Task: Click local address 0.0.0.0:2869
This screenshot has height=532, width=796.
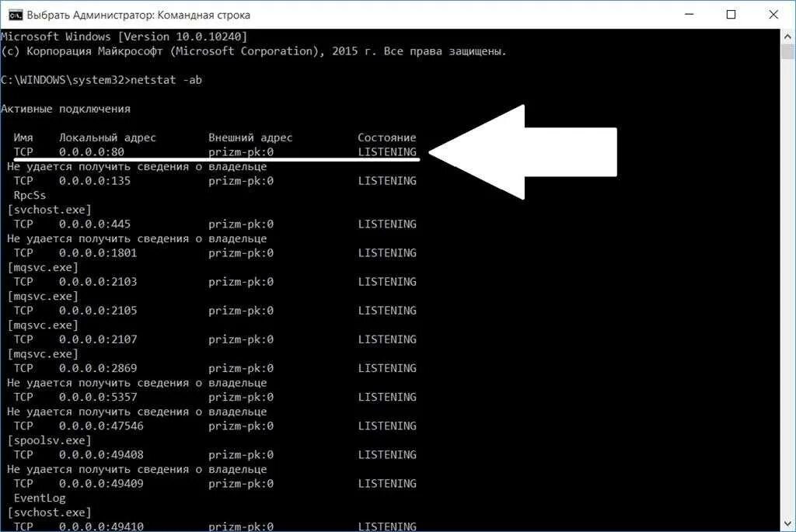Action: (98, 368)
